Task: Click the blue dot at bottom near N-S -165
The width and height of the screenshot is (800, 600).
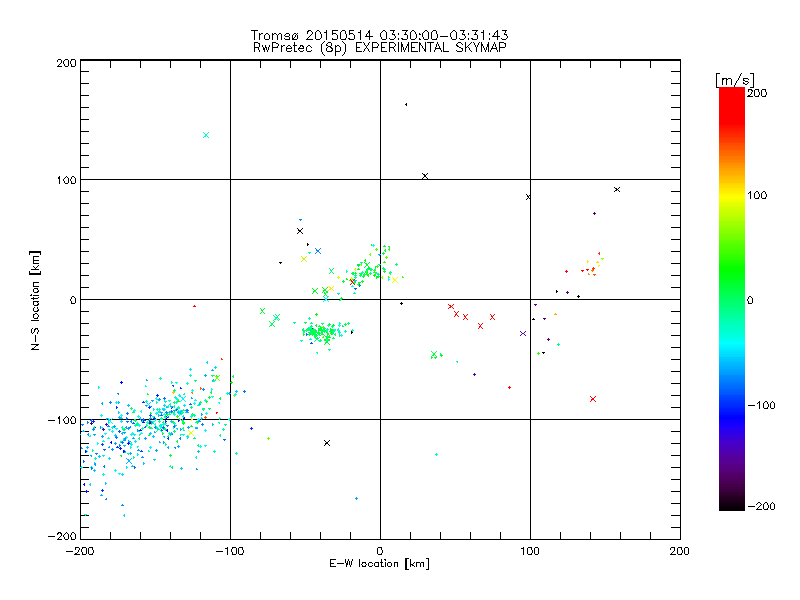Action: click(357, 498)
